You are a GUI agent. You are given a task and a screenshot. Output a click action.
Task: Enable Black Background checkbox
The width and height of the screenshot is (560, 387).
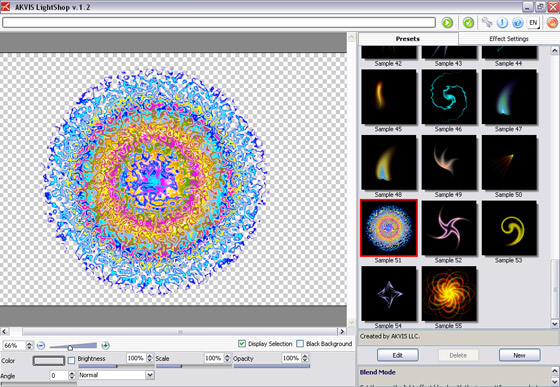click(300, 343)
